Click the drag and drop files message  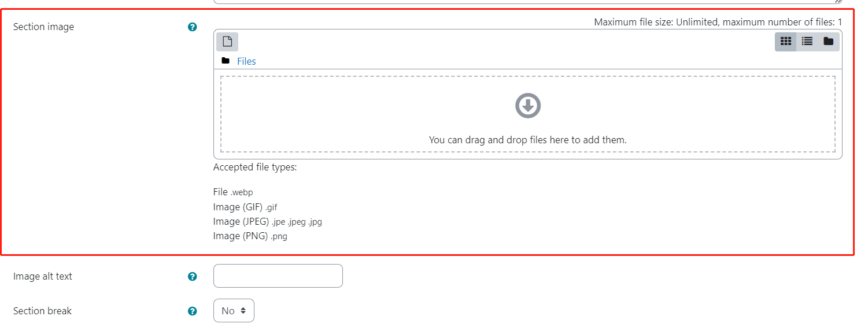(527, 140)
